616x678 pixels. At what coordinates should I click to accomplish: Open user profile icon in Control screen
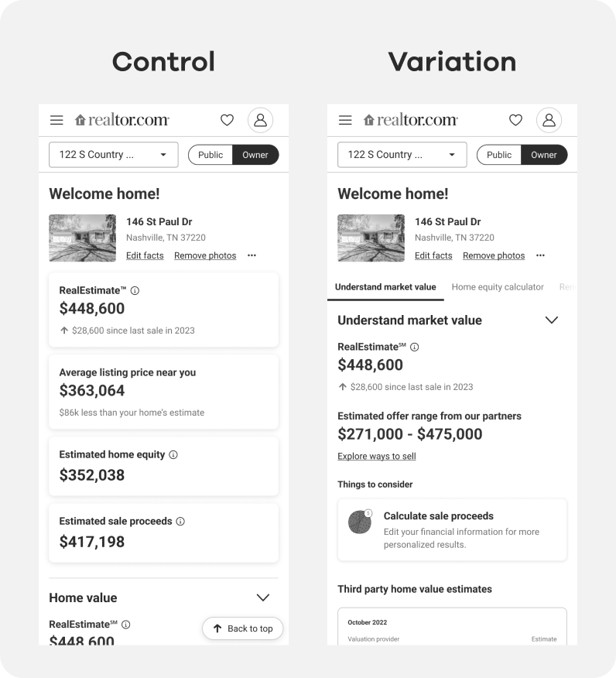tap(260, 120)
